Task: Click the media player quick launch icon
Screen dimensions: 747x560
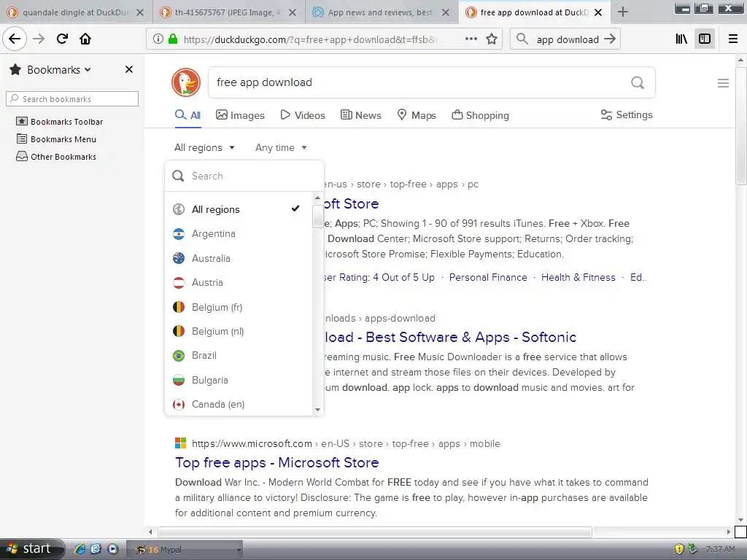Action: (112, 549)
